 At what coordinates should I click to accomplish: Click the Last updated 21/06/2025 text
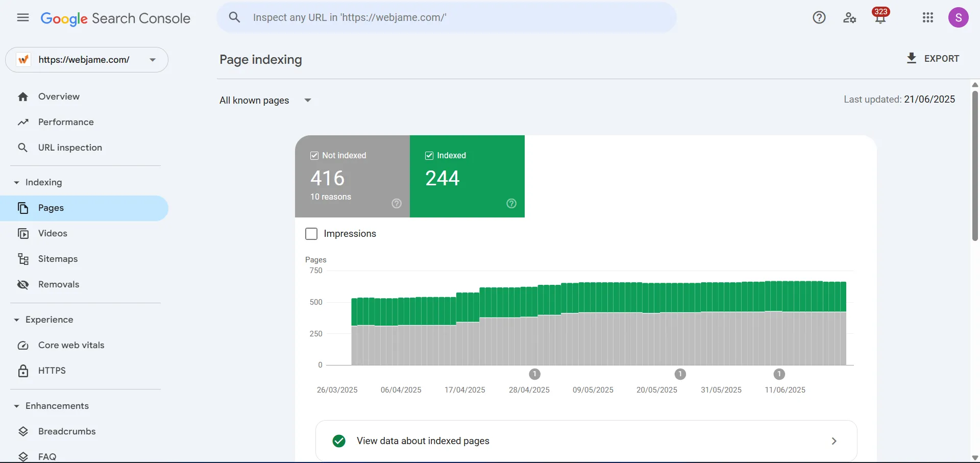tap(899, 100)
